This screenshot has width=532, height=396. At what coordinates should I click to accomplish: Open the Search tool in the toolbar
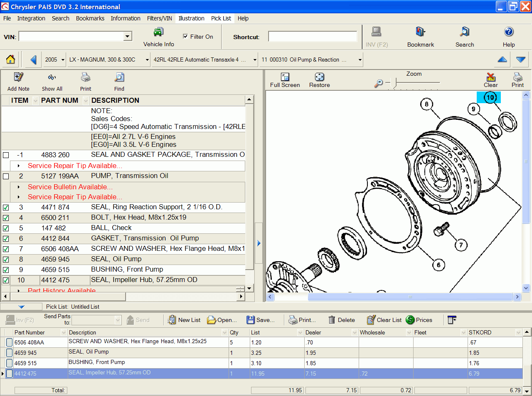[x=465, y=37]
